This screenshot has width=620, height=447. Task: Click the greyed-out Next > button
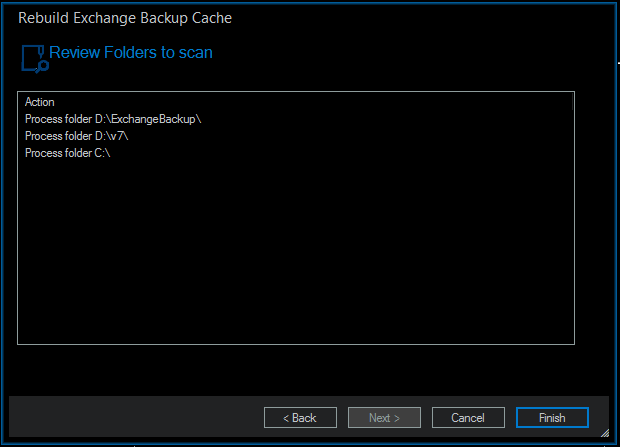384,417
